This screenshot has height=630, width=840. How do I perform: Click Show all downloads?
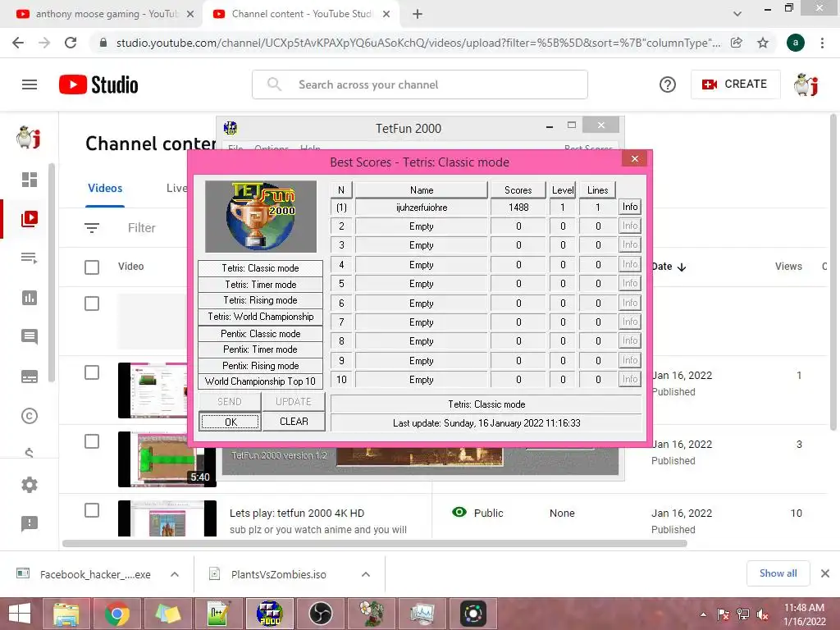[x=778, y=573]
